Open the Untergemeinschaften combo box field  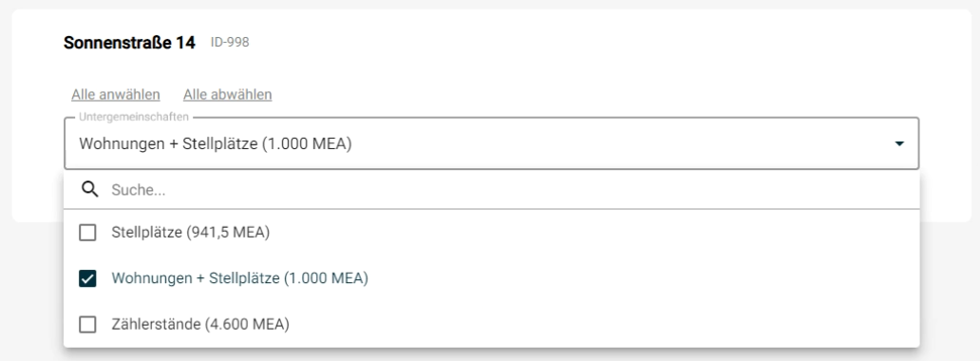[491, 143]
